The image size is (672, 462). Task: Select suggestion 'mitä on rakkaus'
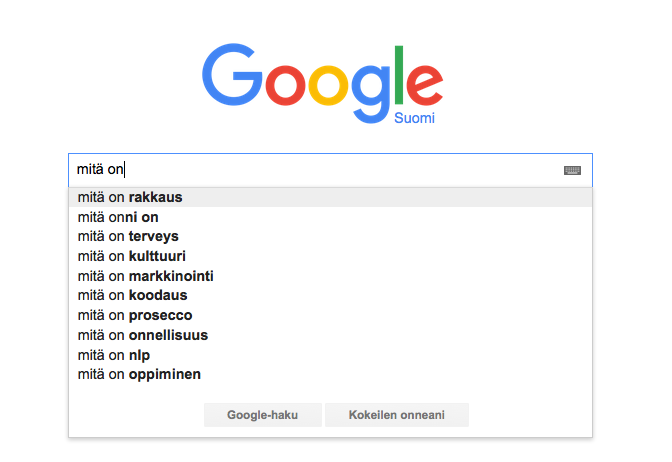(x=330, y=197)
